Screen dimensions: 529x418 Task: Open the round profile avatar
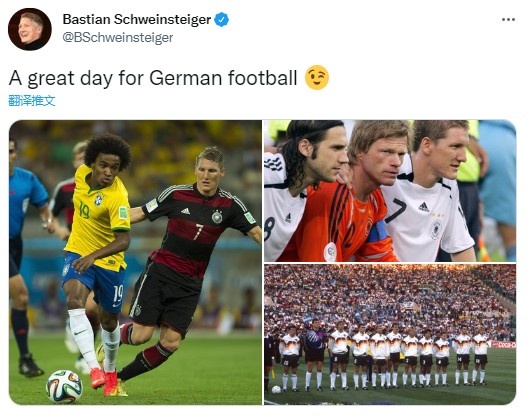(30, 29)
